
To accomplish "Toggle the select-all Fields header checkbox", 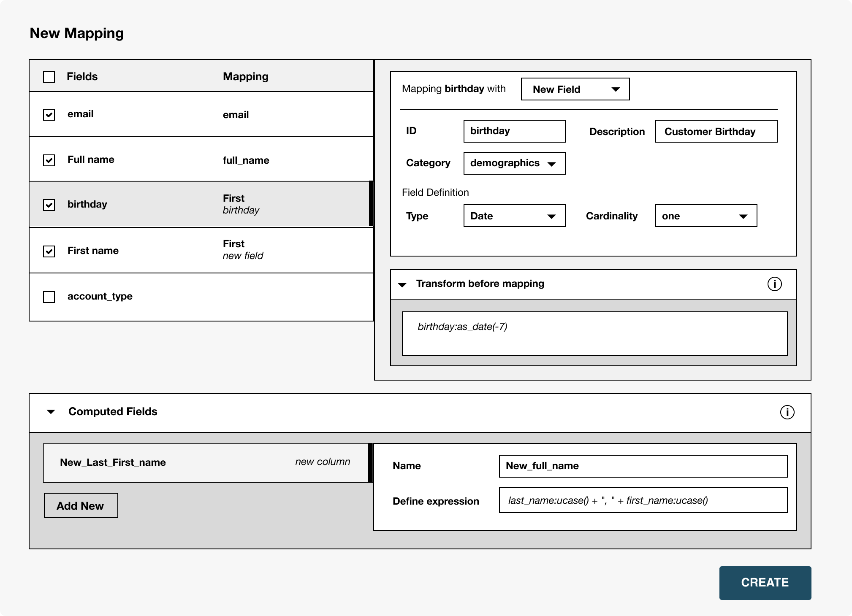I will pyautogui.click(x=49, y=77).
